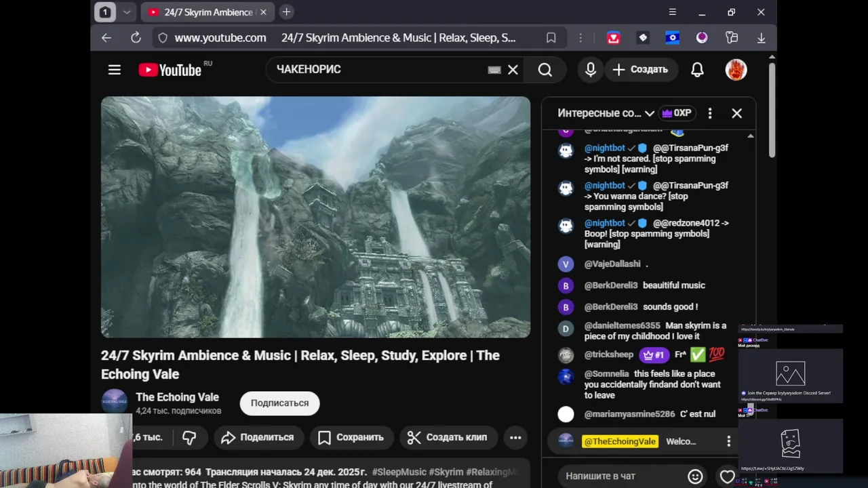Select the 24/7 Skyrim Ambience tab
Viewport: 868px width, 488px height.
click(x=207, y=12)
